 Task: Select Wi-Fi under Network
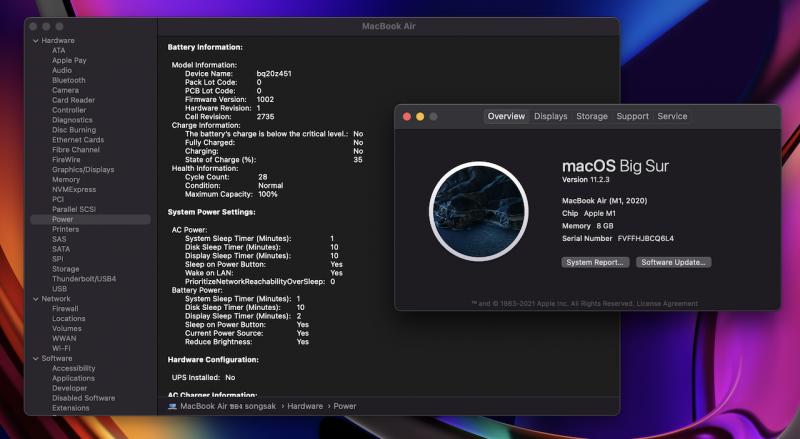(61, 349)
